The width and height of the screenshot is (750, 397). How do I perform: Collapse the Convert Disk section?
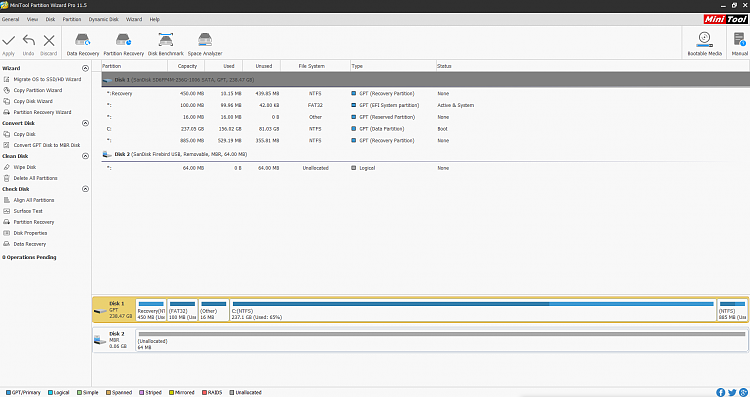tap(85, 123)
